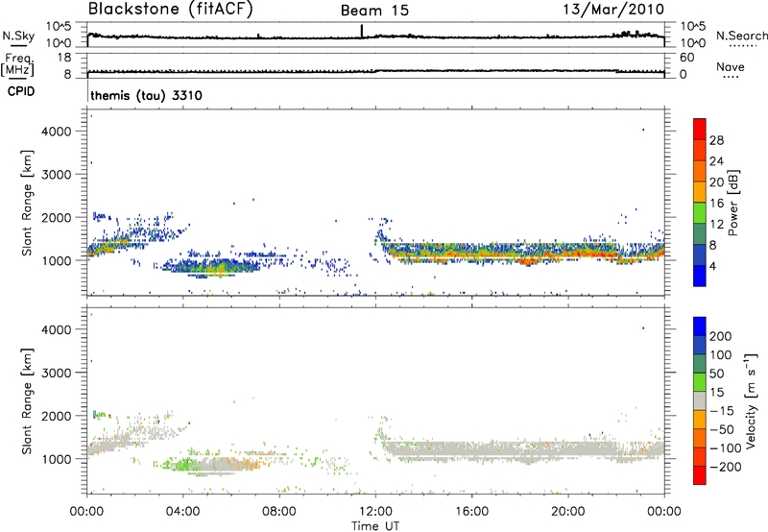Click the "3000" tick in the power panel
Viewport: 768px width, 532px height.
[57, 175]
